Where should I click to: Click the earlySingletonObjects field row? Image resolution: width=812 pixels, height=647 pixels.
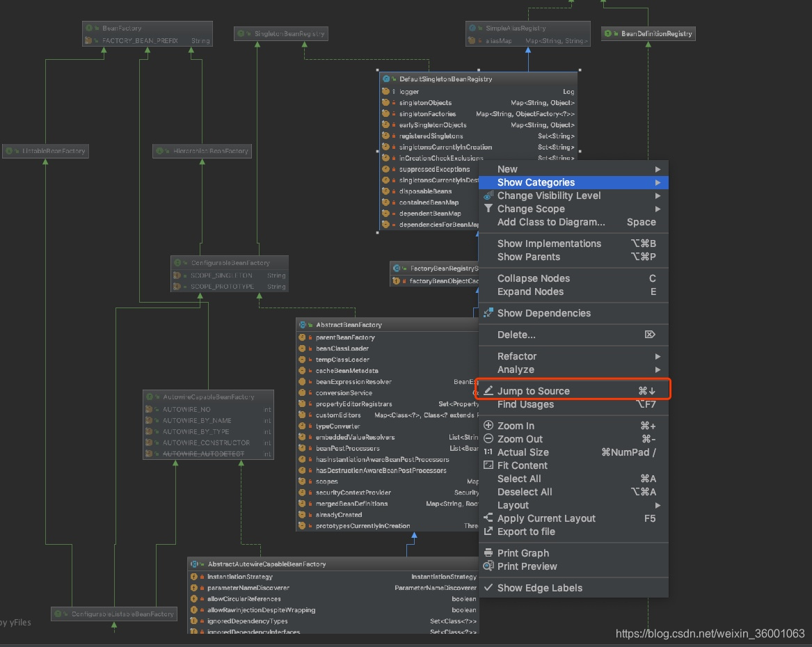point(479,125)
